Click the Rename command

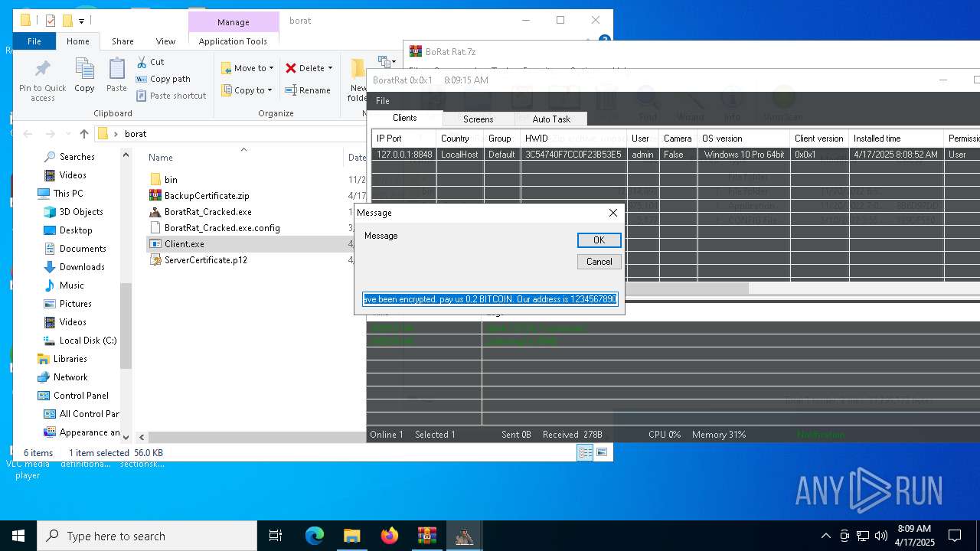click(x=308, y=90)
